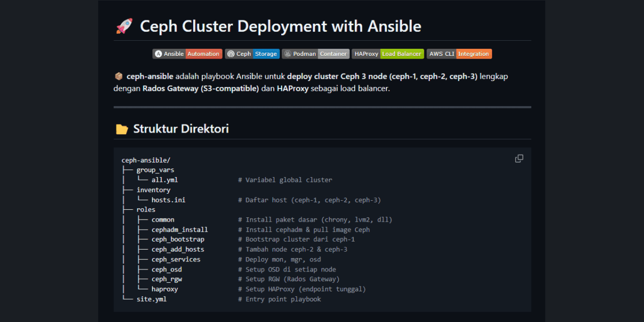Click the orange "Automation" badge label

[x=203, y=54]
